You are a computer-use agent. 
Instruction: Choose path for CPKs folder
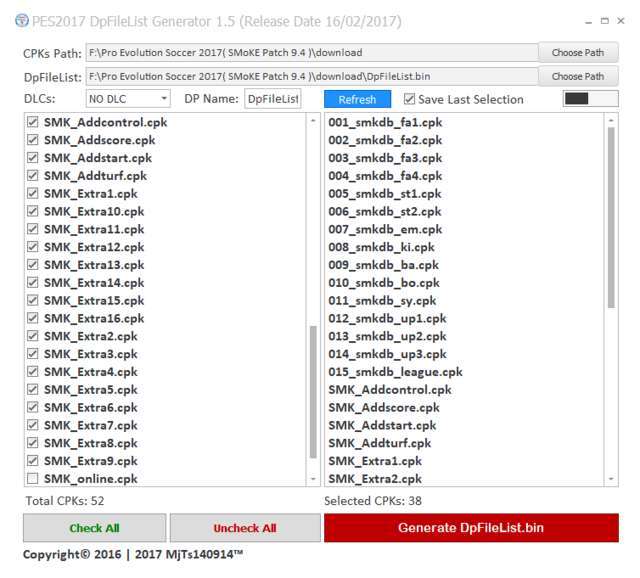578,53
